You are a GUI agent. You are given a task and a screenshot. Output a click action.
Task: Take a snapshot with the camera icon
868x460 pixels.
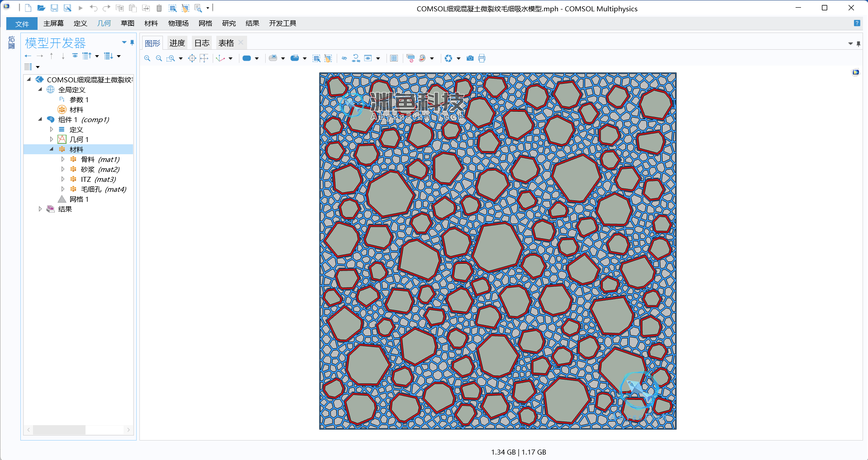click(x=470, y=58)
